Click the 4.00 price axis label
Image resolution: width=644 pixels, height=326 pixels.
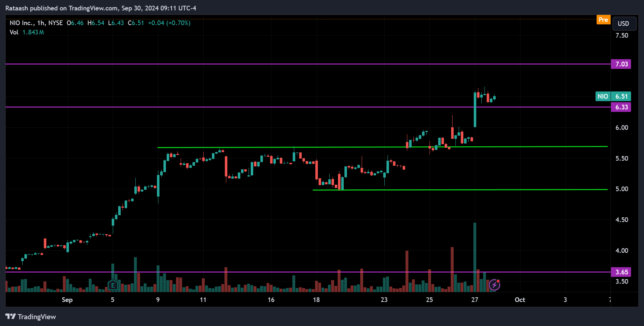tap(622, 251)
